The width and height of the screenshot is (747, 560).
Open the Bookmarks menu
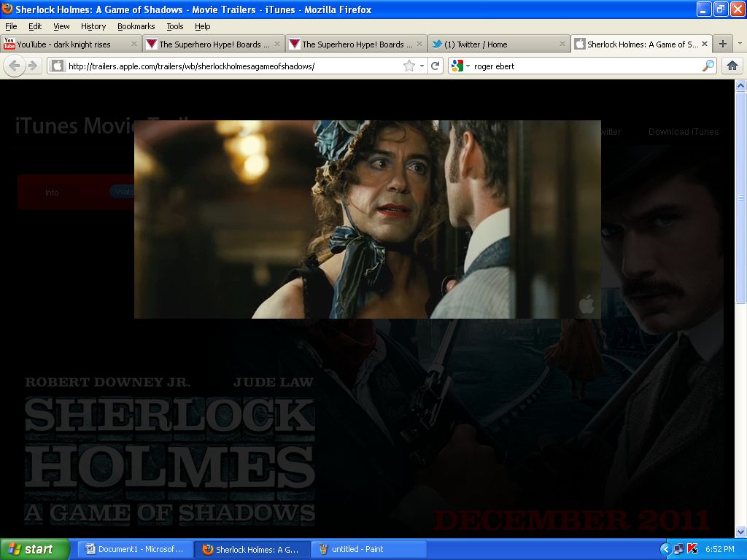pyautogui.click(x=136, y=26)
